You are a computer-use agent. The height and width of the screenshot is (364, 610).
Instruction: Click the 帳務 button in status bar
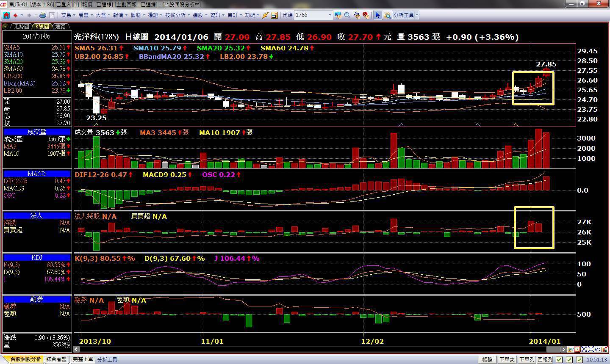tap(487, 360)
